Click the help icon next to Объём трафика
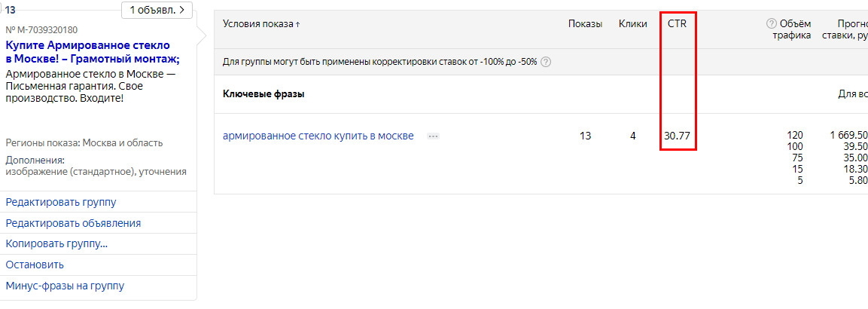Image resolution: width=868 pixels, height=309 pixels. pyautogui.click(x=771, y=24)
